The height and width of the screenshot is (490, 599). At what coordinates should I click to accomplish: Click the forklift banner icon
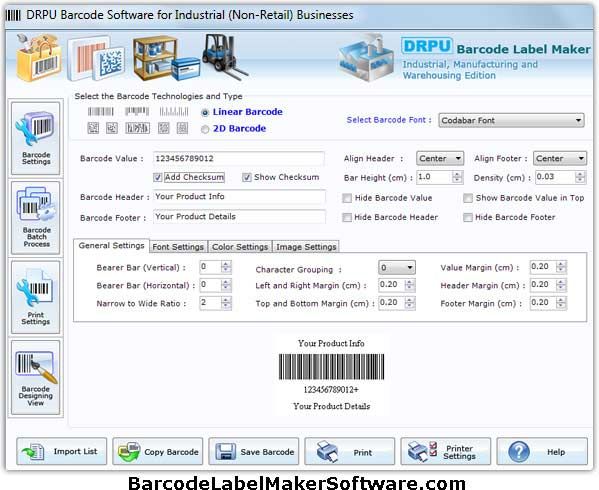[224, 57]
